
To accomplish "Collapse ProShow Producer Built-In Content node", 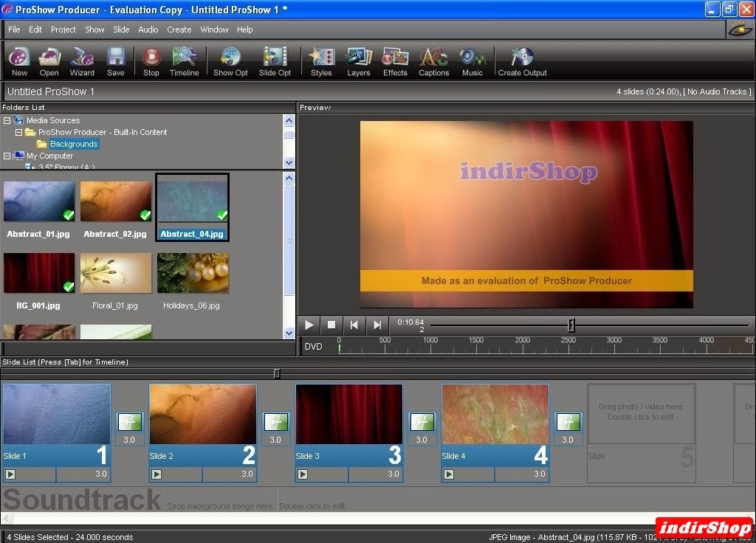I will [x=18, y=132].
